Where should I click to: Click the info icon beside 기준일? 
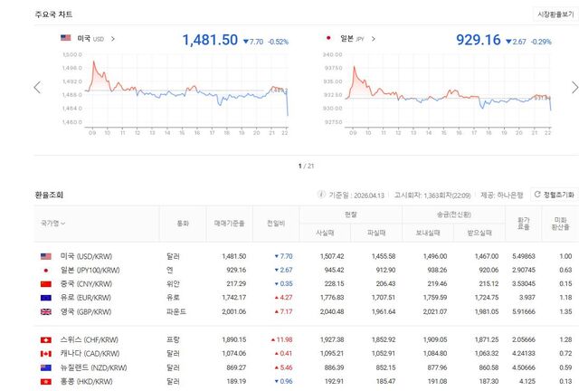point(321,195)
